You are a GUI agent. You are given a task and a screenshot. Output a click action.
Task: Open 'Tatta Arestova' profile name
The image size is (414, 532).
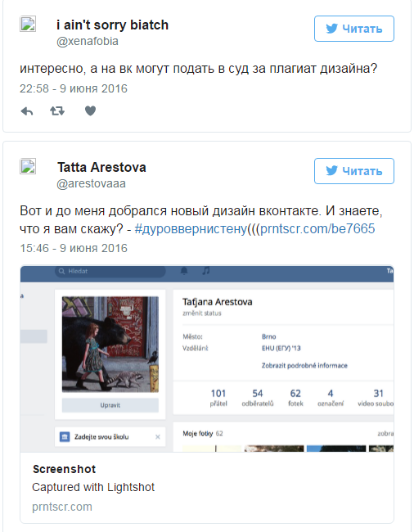coord(101,167)
